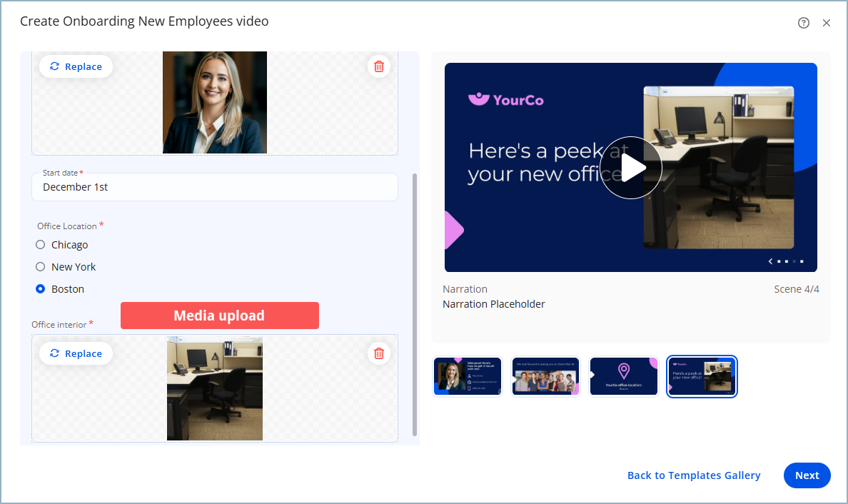Open scene 4 thumbnail with office peek
Image resolution: width=848 pixels, height=504 pixels.
pos(702,376)
